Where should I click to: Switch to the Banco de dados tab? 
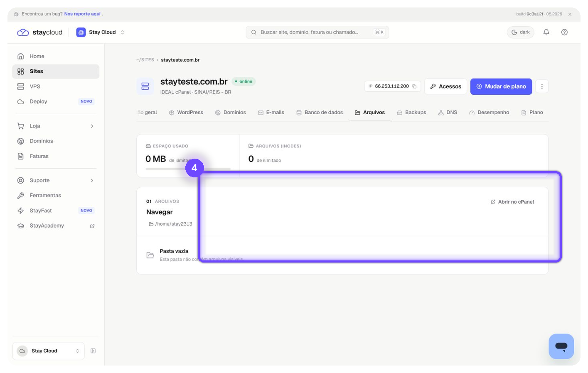(320, 113)
